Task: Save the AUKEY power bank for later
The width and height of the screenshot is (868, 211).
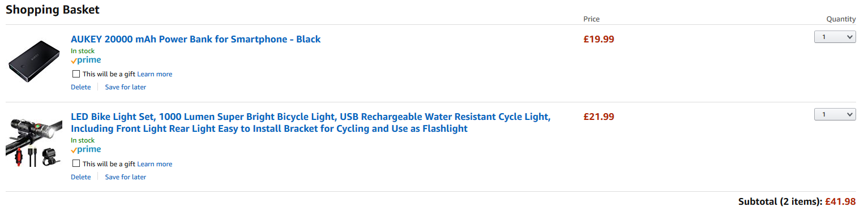Action: pos(126,87)
